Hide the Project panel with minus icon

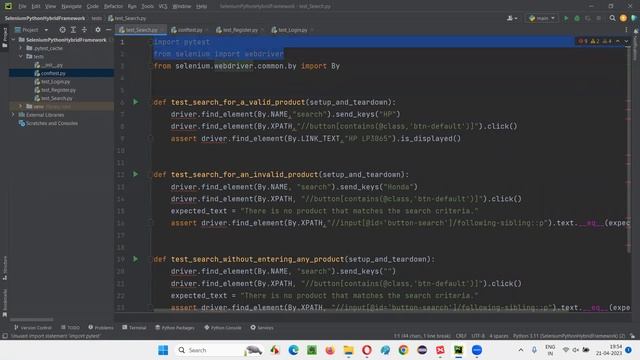pos(108,30)
